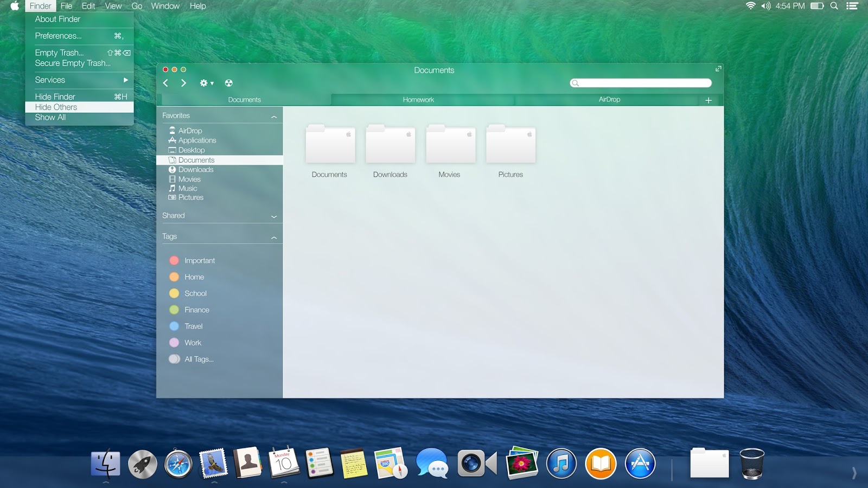
Task: Select the Movies folder icon
Action: [450, 144]
